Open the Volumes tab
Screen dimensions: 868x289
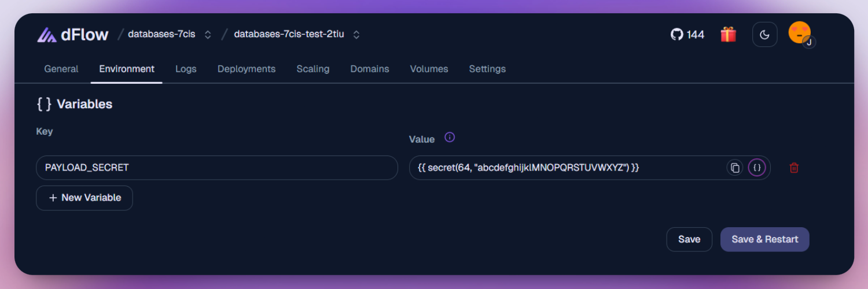pyautogui.click(x=429, y=69)
